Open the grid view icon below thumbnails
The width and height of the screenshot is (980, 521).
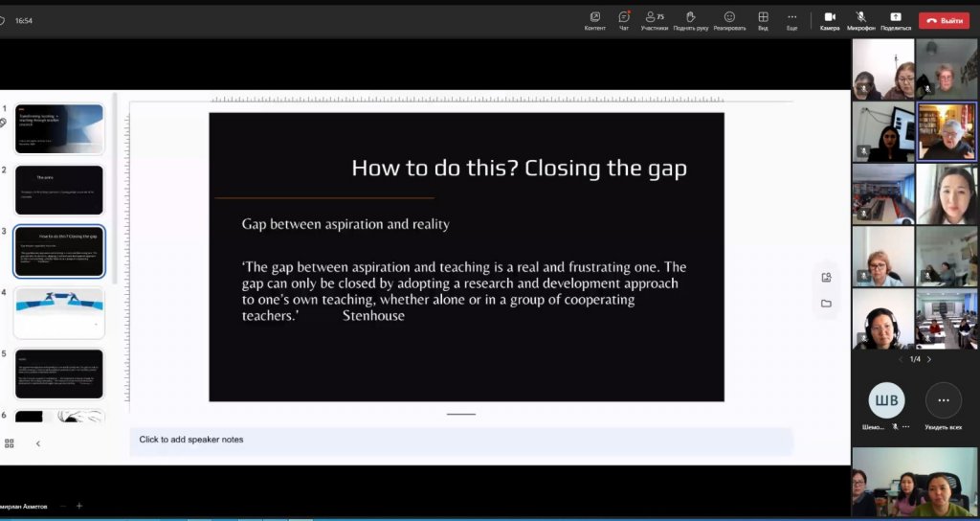(10, 443)
